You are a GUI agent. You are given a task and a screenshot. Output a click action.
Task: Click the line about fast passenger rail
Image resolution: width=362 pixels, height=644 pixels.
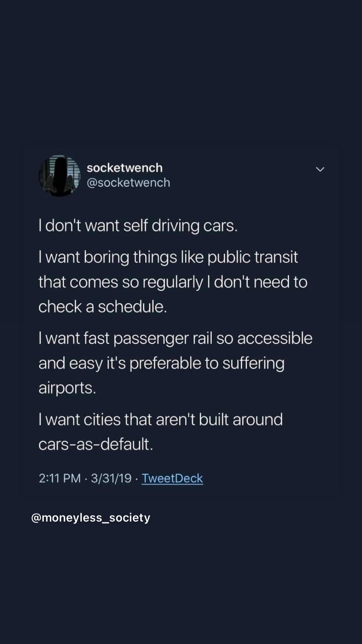tap(175, 338)
